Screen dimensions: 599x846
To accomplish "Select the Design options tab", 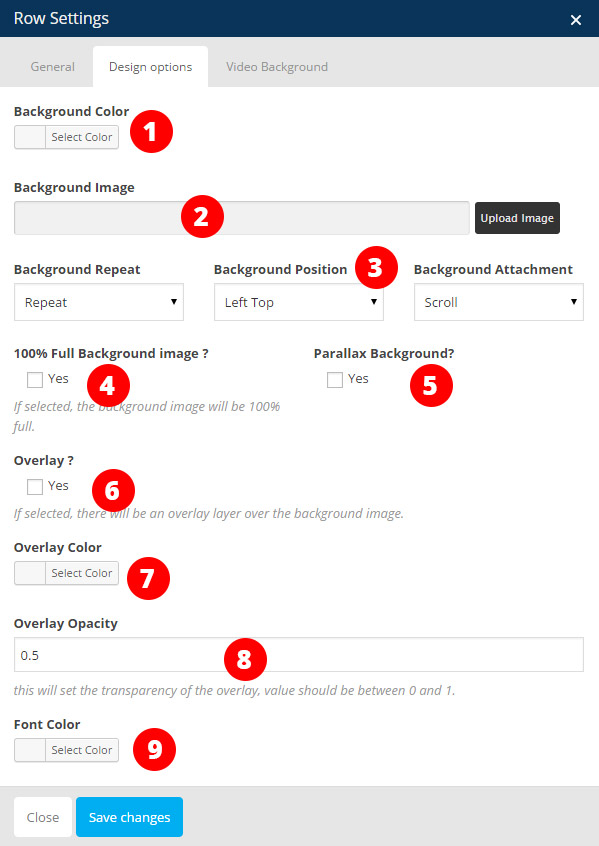I will 151,67.
